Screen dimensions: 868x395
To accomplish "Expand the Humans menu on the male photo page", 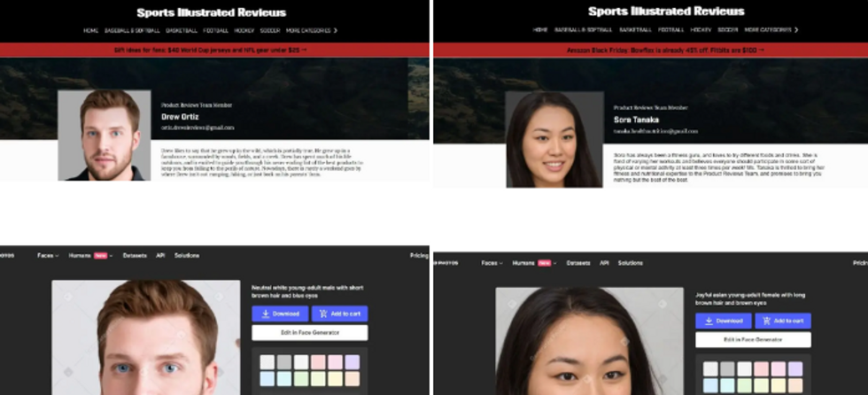I will point(90,256).
